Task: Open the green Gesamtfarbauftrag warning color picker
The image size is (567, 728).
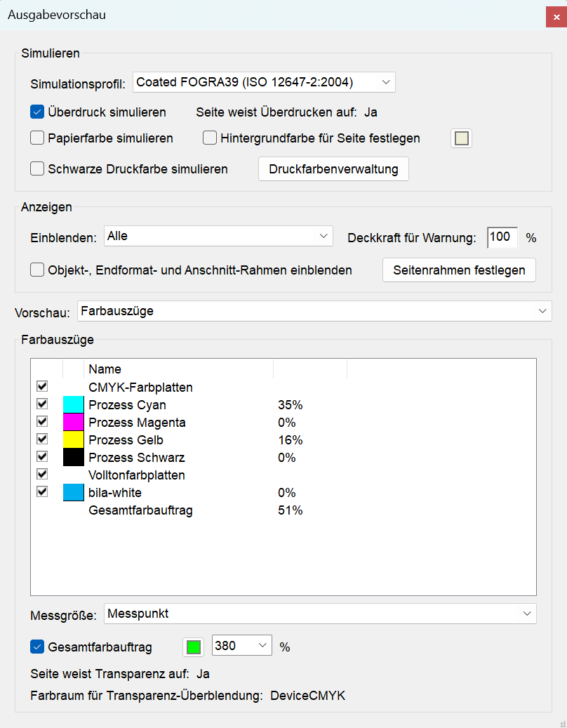Action: 193,647
